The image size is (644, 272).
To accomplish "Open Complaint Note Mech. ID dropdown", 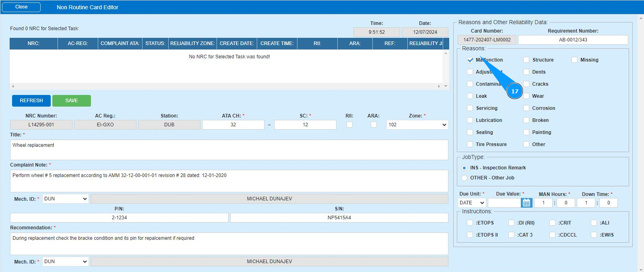I will click(65, 199).
